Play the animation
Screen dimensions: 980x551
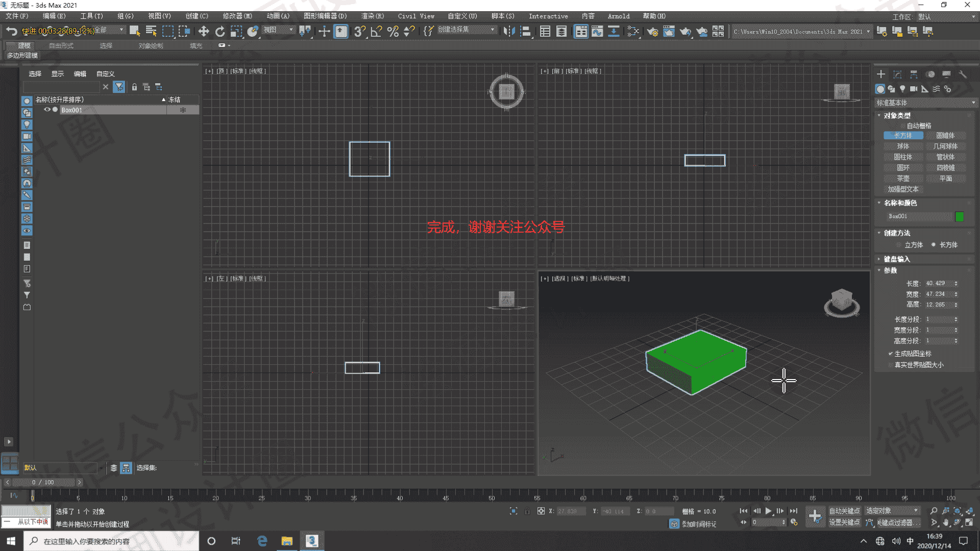pyautogui.click(x=768, y=511)
